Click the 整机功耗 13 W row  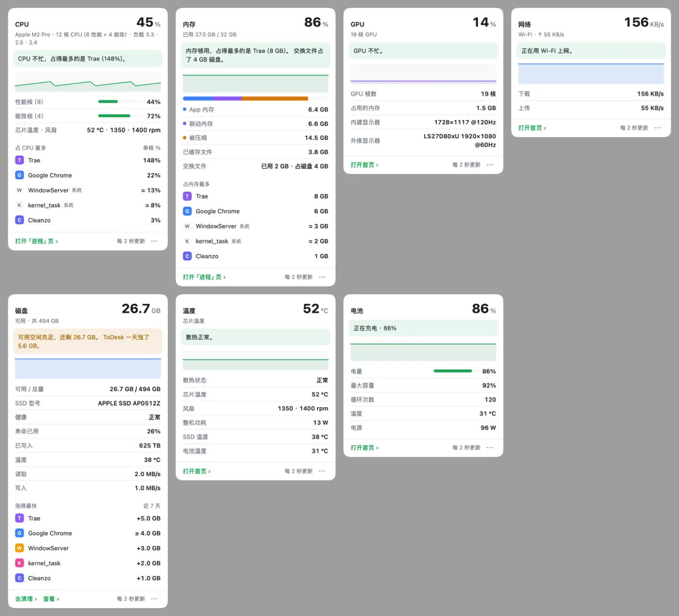256,423
